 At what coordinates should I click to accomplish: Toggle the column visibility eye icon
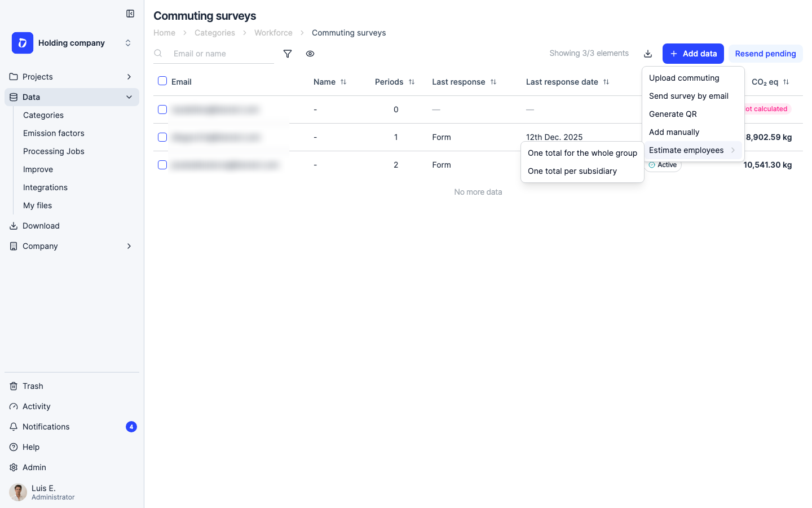coord(310,54)
